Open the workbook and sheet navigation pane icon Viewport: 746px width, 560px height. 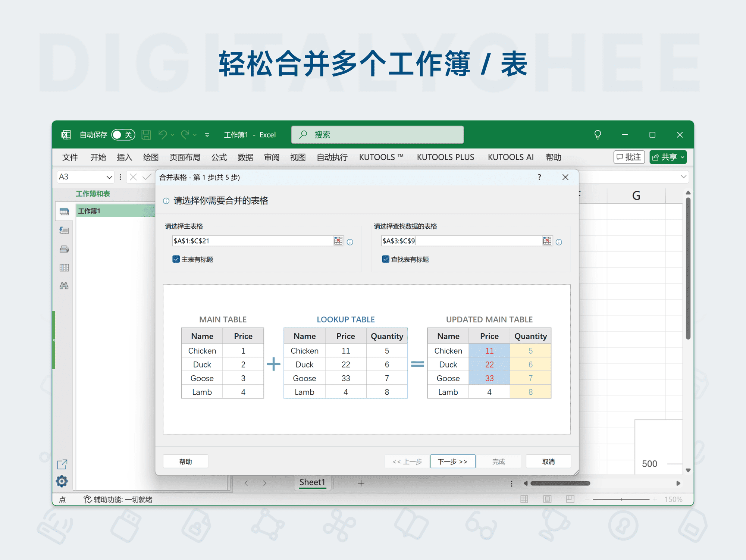coord(64,212)
